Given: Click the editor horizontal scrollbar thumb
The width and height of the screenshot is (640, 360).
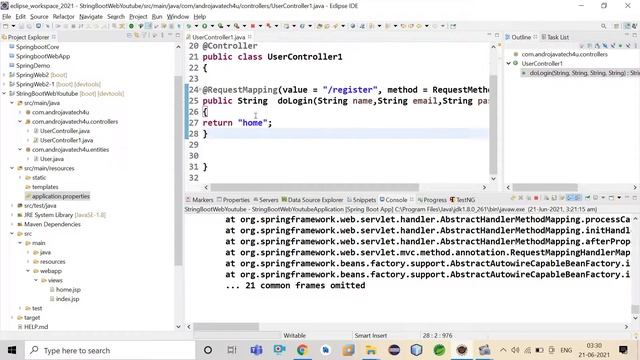Looking at the screenshot, I should click(314, 187).
